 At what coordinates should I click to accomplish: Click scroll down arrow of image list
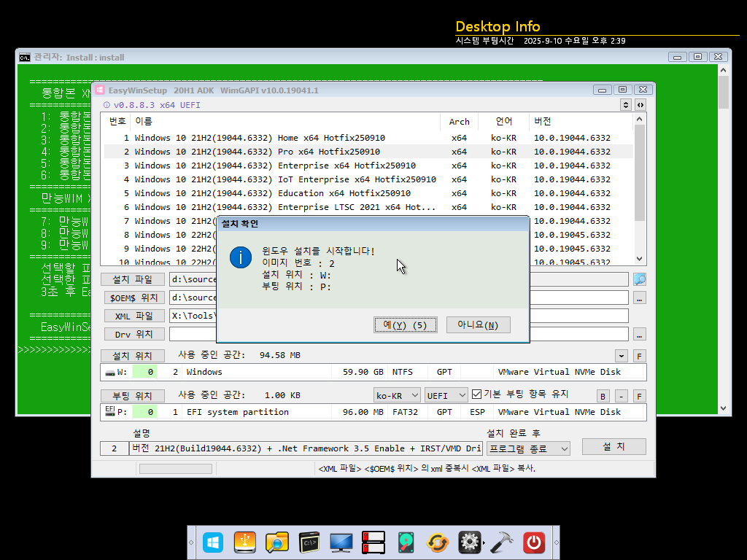click(x=639, y=259)
